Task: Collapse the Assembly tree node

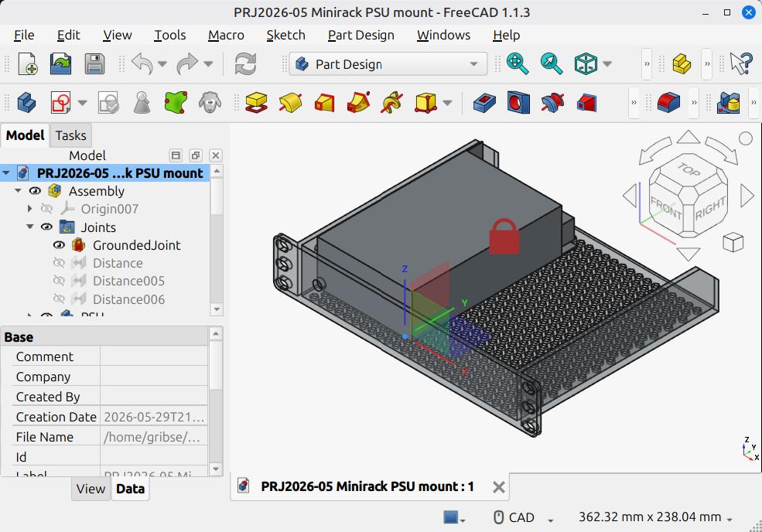Action: pyautogui.click(x=18, y=191)
